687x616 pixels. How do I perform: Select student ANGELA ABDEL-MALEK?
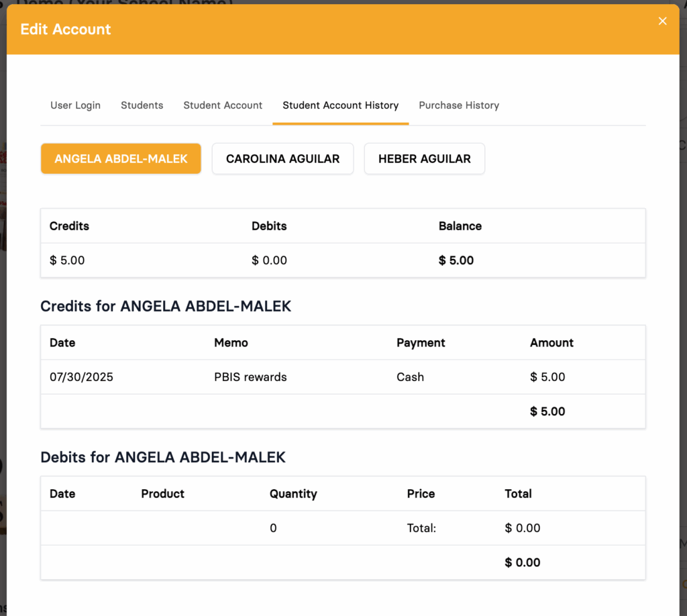121,159
